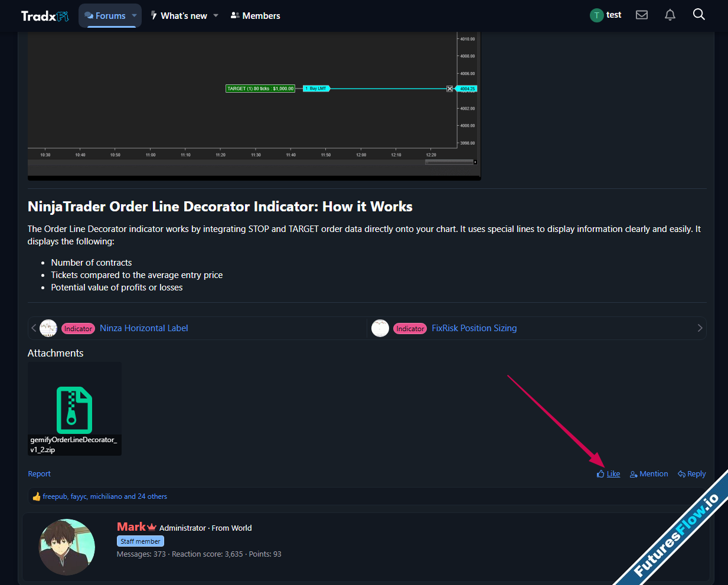
Task: Open the Forums tab
Action: (x=105, y=16)
